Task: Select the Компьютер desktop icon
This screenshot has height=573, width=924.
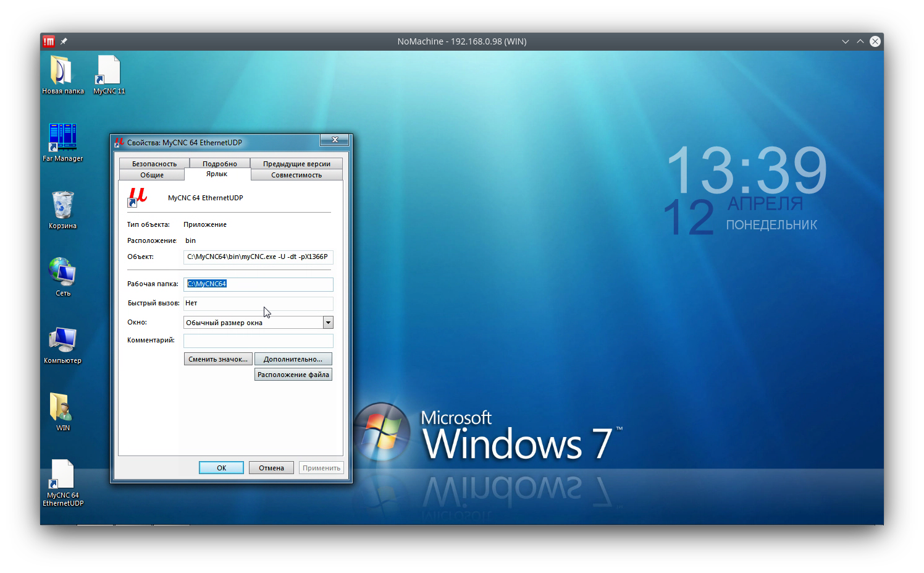Action: pyautogui.click(x=62, y=344)
